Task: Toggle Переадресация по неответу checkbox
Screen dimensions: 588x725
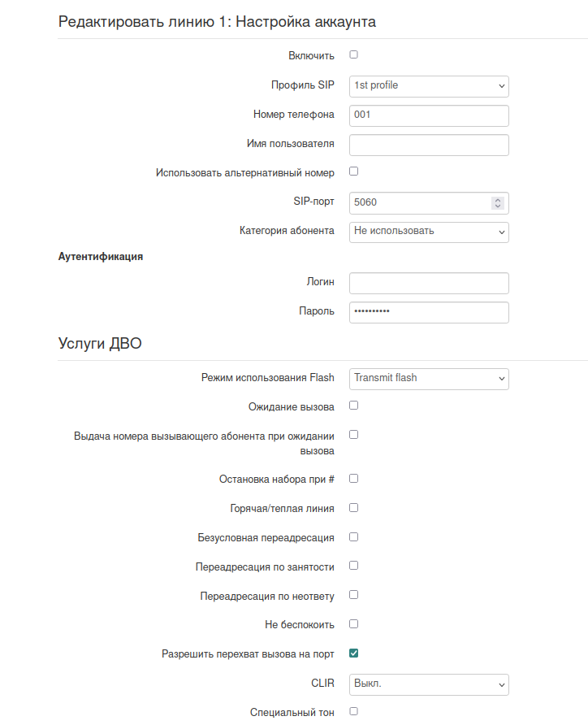Action: pyautogui.click(x=353, y=595)
